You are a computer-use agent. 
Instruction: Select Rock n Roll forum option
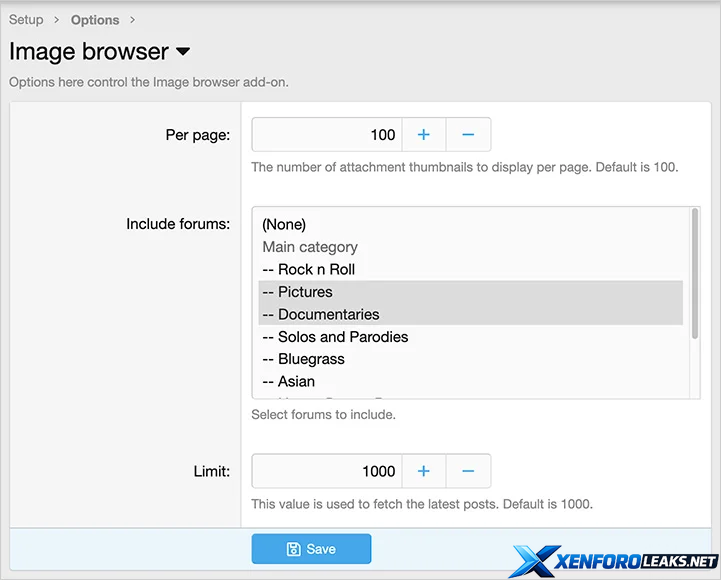pyautogui.click(x=308, y=269)
